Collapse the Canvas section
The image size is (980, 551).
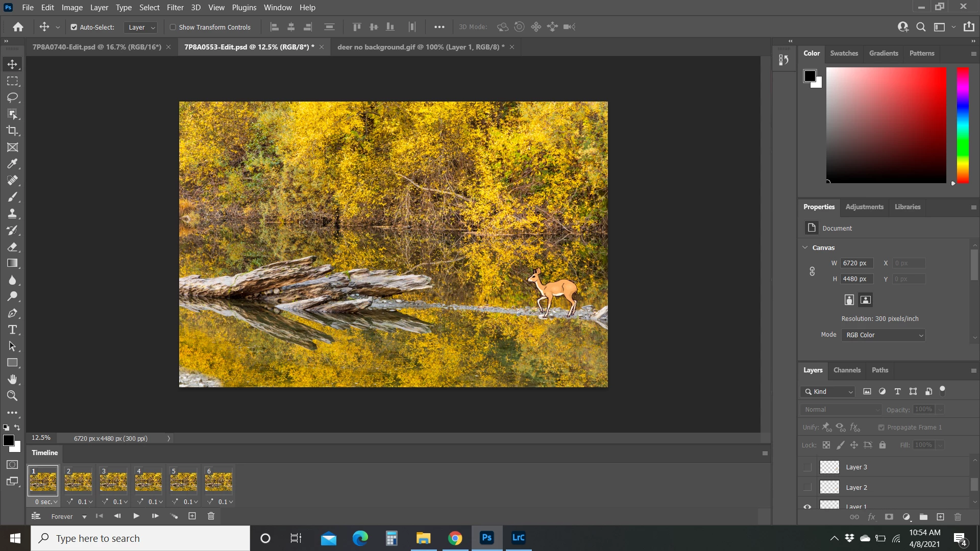[805, 247]
